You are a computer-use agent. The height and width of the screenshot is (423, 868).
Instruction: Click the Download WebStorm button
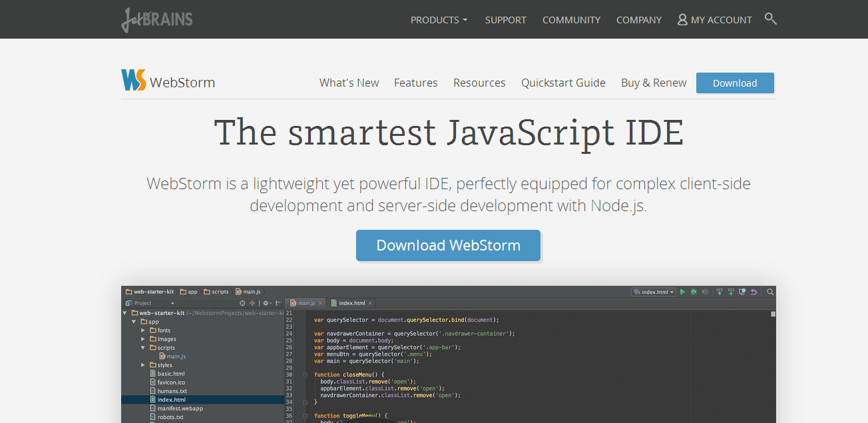(x=448, y=245)
